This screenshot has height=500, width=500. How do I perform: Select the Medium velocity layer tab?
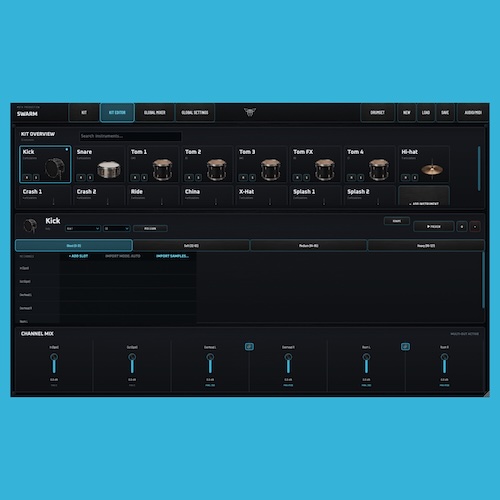tap(308, 245)
